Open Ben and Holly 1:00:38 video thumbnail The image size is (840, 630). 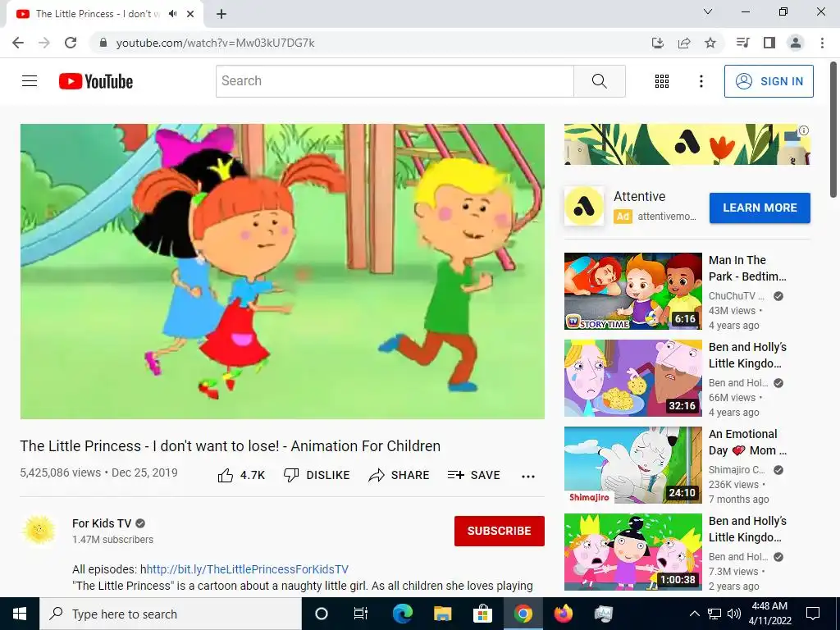pyautogui.click(x=632, y=552)
